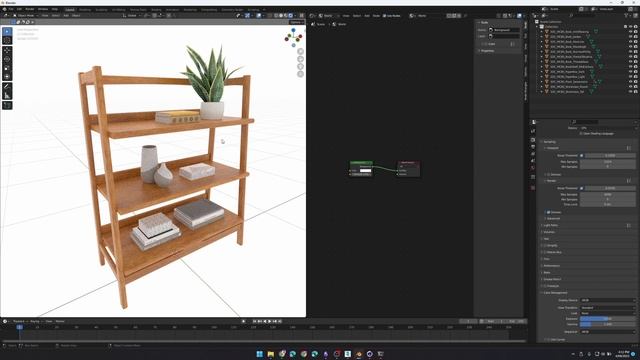Play the animation in timeline
This screenshot has height=360, width=640.
(269, 321)
